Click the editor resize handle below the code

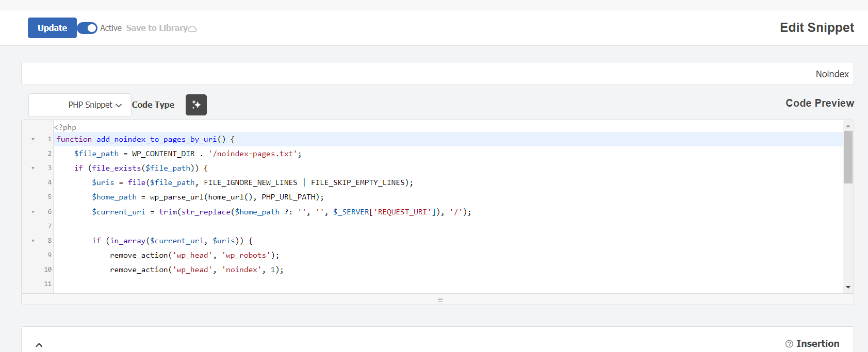point(440,299)
